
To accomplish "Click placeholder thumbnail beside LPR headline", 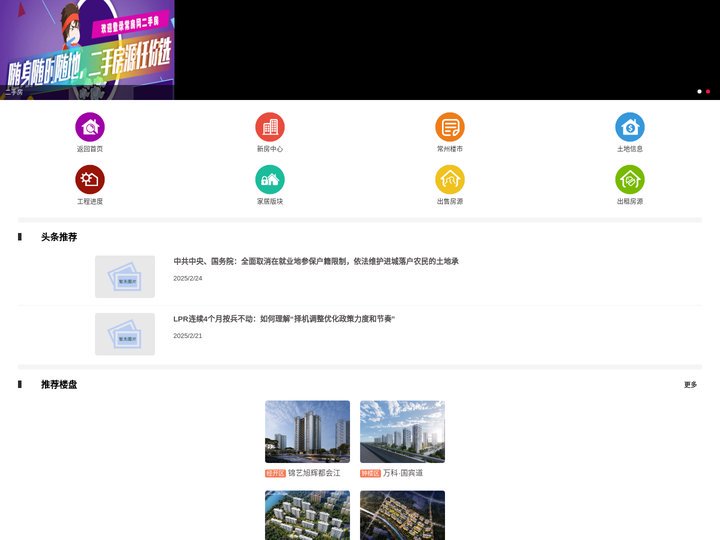I will click(x=125, y=334).
